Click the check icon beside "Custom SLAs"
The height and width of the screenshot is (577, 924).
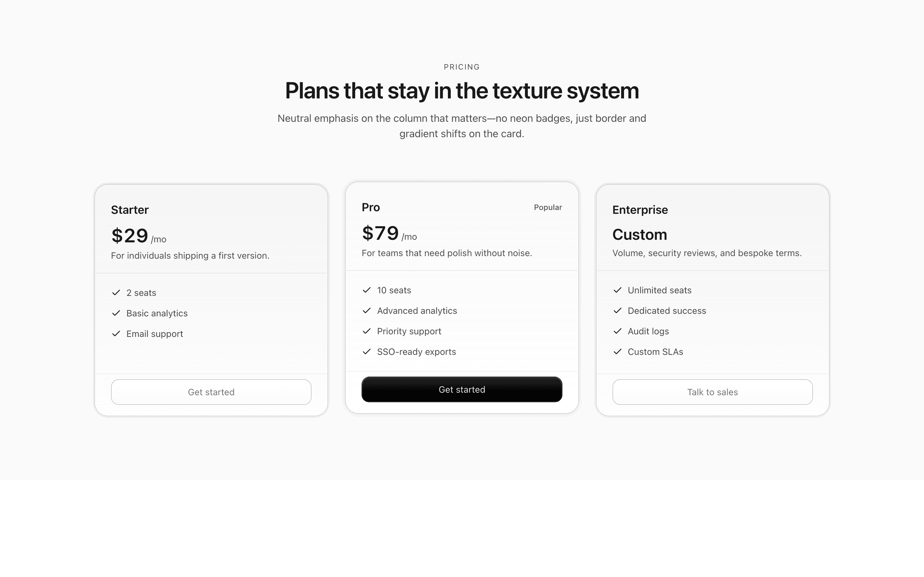[618, 351]
